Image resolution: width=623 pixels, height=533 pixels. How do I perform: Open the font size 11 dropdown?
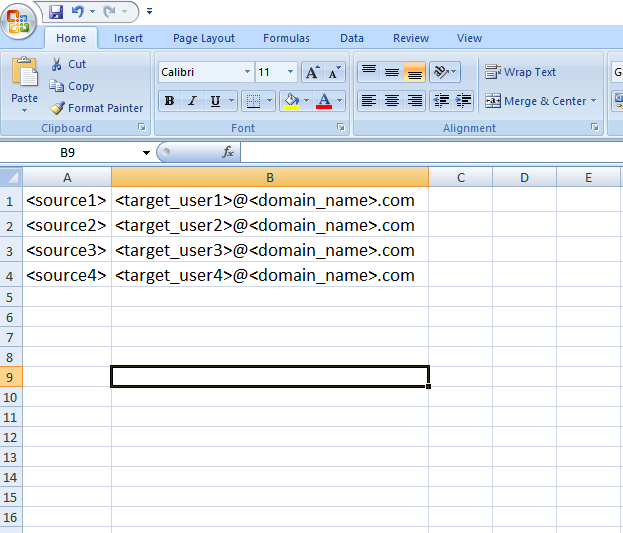290,72
